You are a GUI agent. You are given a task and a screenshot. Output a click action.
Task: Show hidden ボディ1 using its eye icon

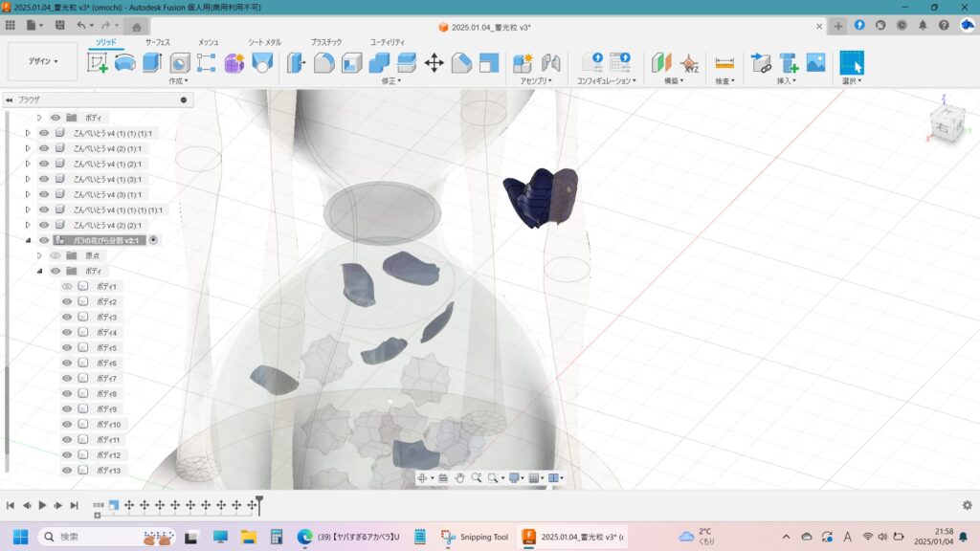point(67,286)
